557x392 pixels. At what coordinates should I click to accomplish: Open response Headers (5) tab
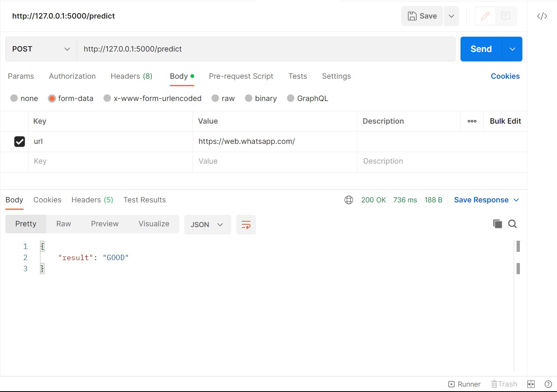click(x=92, y=200)
